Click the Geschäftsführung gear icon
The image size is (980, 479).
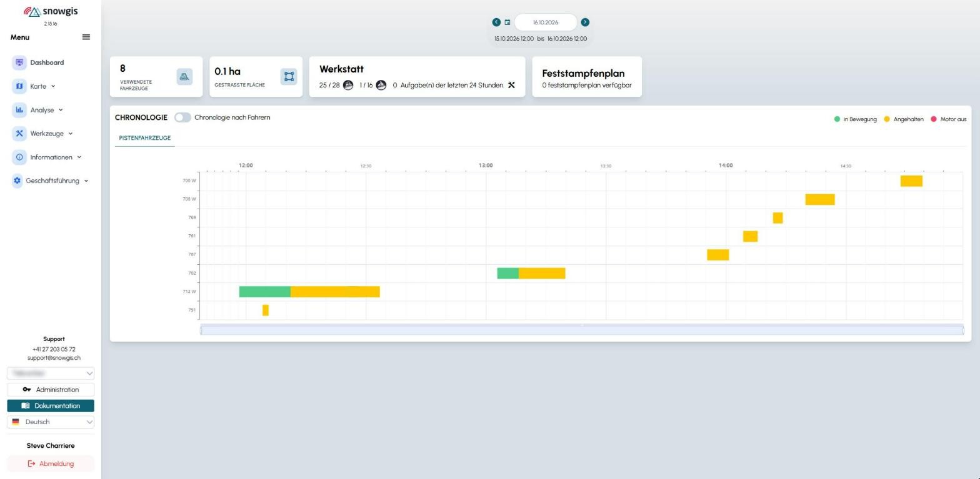(17, 180)
